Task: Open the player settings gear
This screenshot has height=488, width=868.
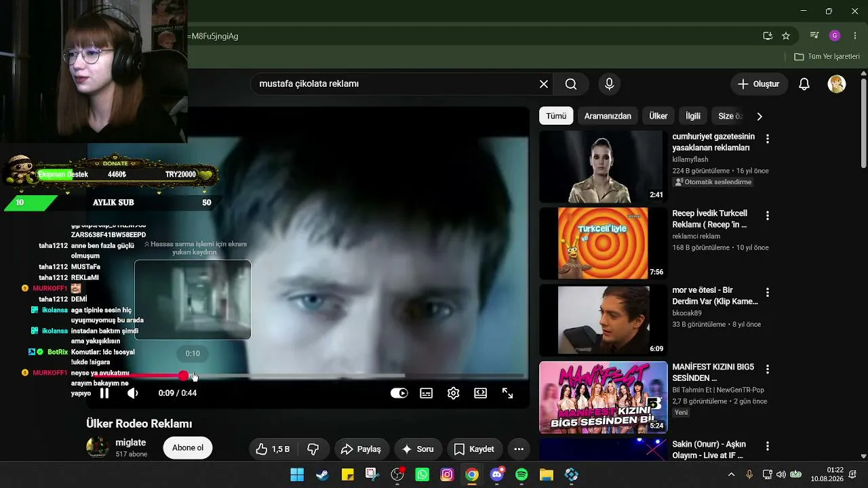Action: 454,393
